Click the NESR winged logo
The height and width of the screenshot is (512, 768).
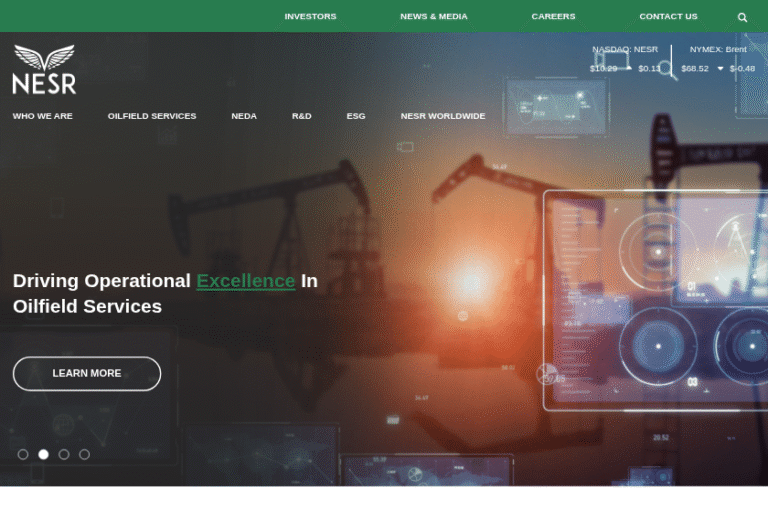click(44, 70)
